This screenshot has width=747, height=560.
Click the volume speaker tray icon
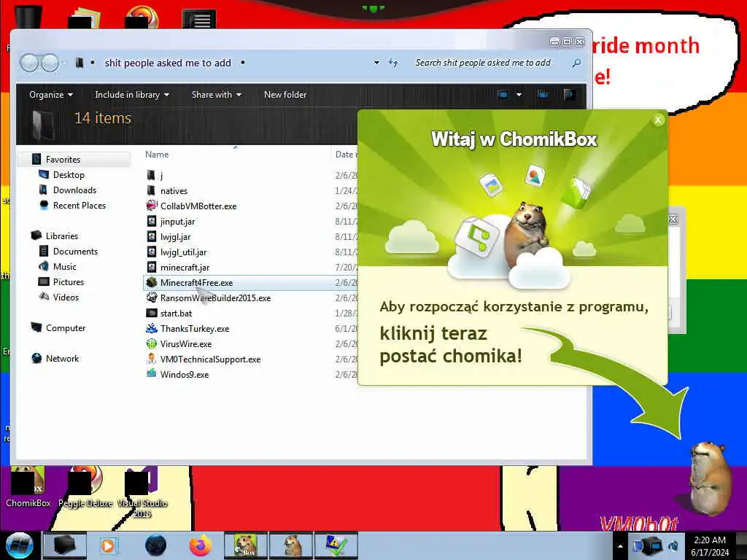(x=673, y=546)
